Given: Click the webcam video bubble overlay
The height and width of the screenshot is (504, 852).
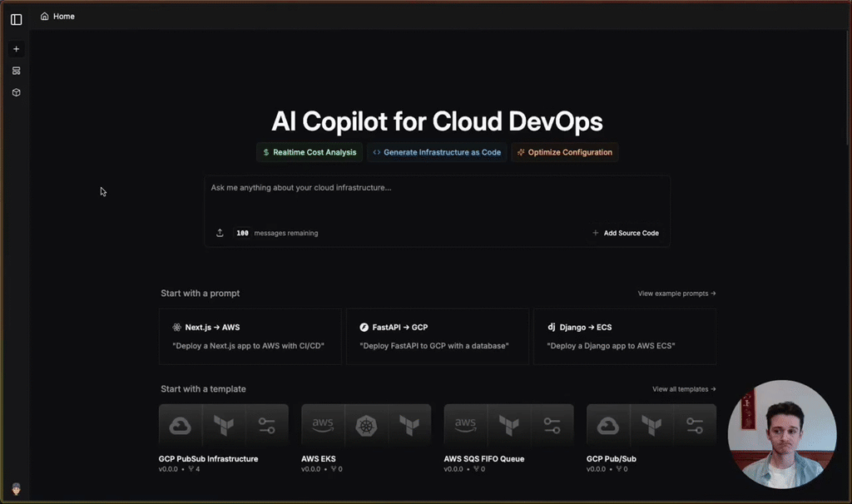Looking at the screenshot, I should pyautogui.click(x=782, y=434).
